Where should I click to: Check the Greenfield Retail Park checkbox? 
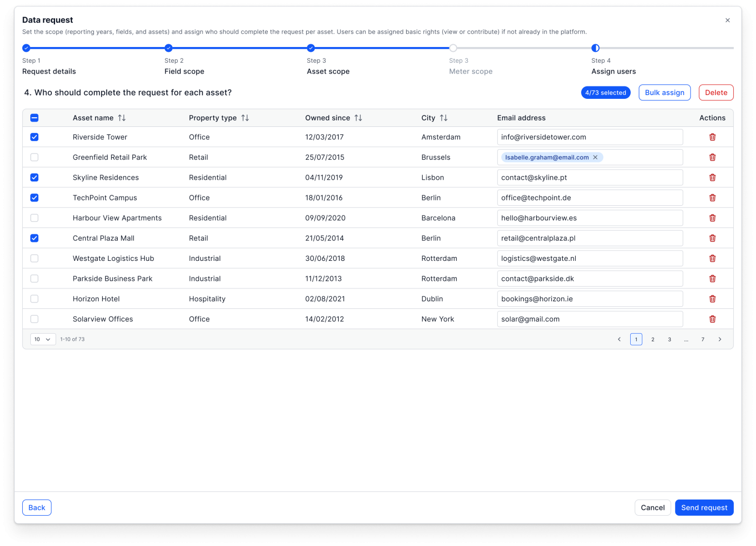tap(35, 157)
